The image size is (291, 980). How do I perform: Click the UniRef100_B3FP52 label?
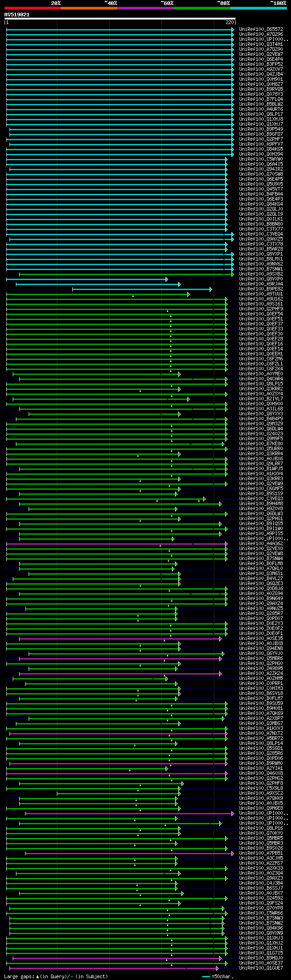(x=261, y=64)
